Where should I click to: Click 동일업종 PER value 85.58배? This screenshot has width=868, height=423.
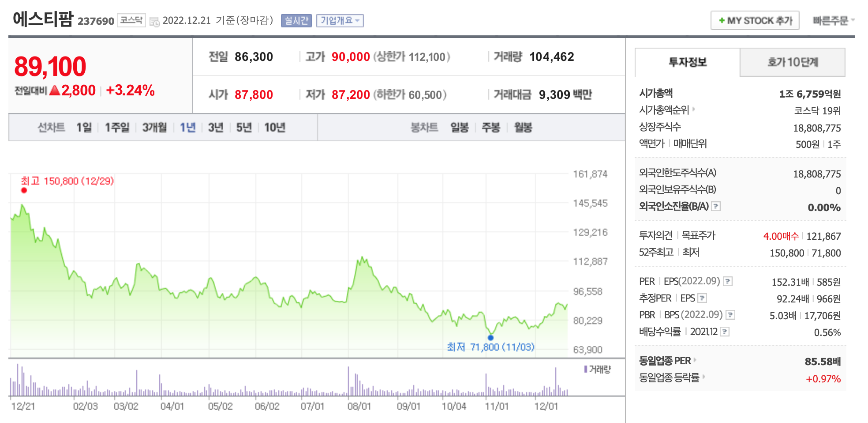[823, 362]
